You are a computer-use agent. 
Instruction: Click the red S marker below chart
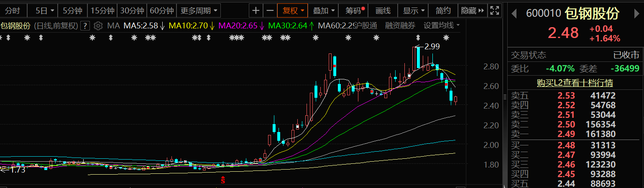(x=223, y=180)
